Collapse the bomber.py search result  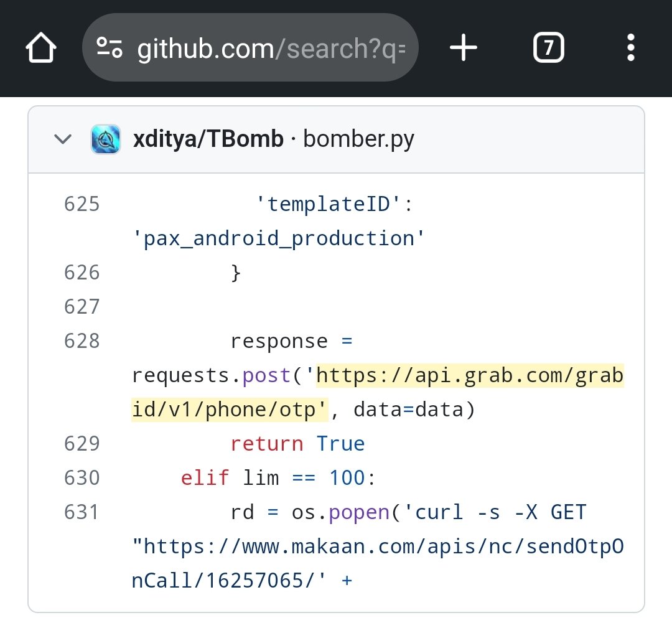tap(62, 139)
